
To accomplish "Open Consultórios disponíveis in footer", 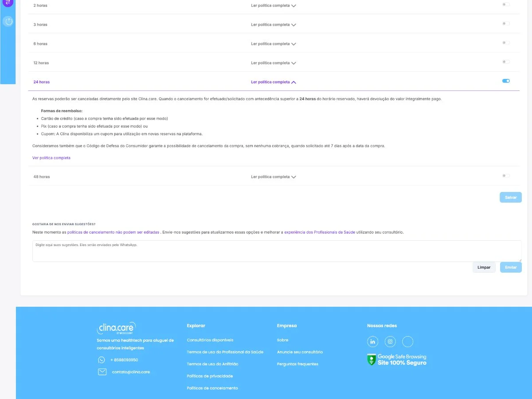I will [x=210, y=340].
